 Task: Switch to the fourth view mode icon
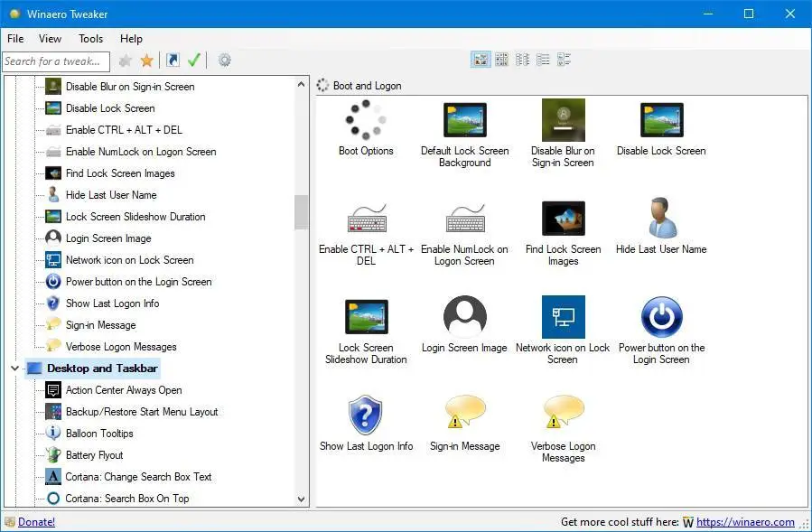[x=543, y=60]
